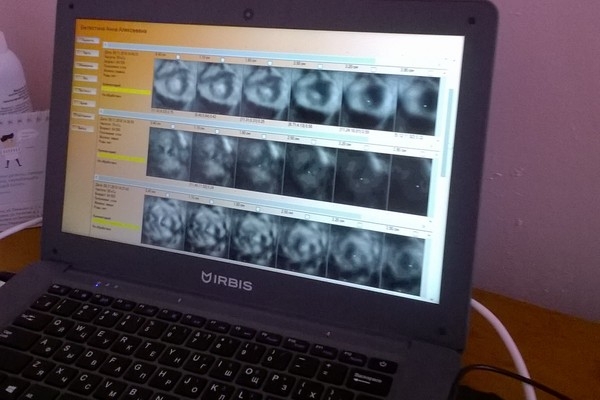Screen dimensions: 600x400
Task: Select the second scan image in the bottom row
Action: click(x=208, y=229)
